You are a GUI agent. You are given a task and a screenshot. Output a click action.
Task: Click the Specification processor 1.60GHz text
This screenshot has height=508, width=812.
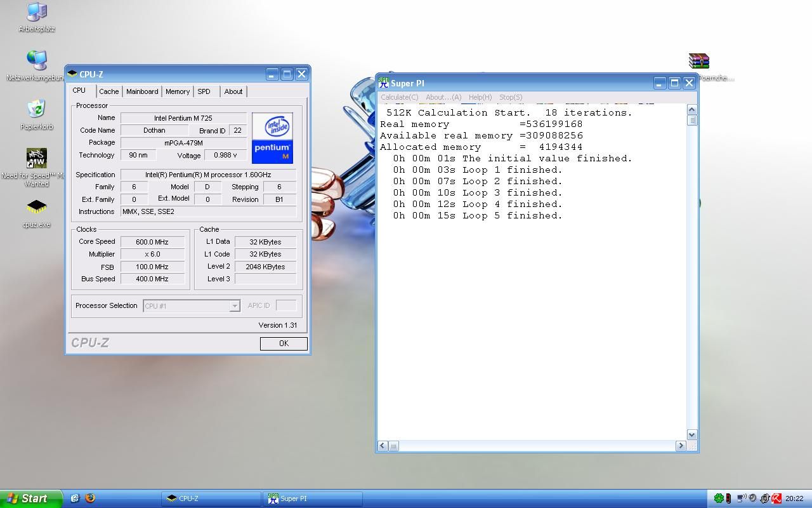coord(208,175)
